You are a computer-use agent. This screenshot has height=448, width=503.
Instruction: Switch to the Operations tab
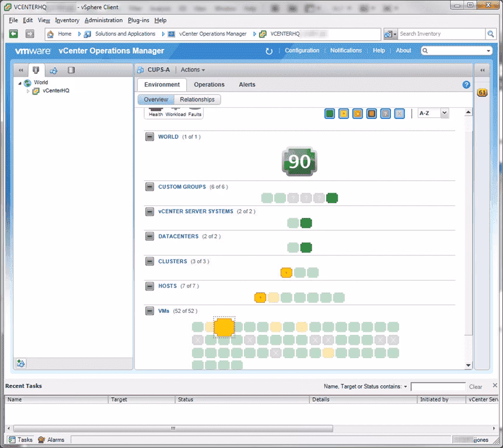tap(209, 84)
